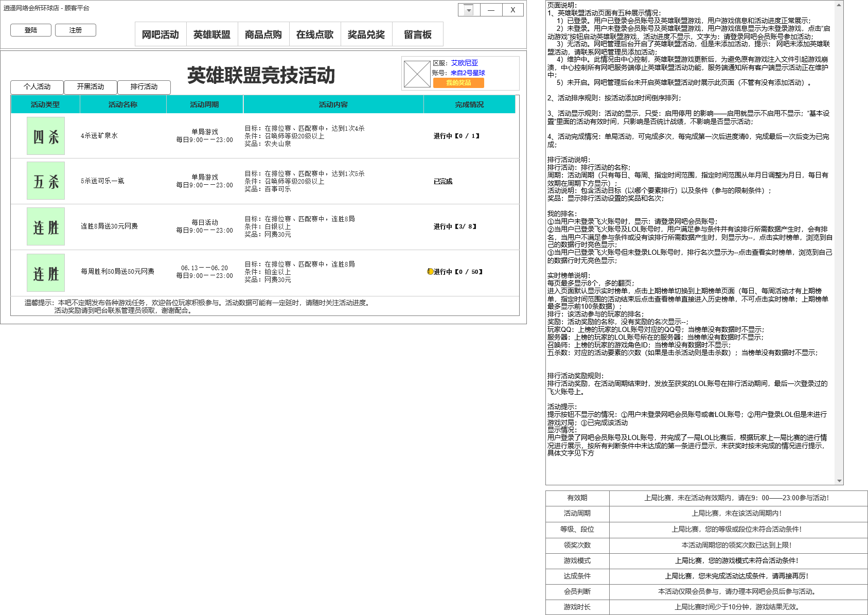Open the 在线点歌 tab

315,34
